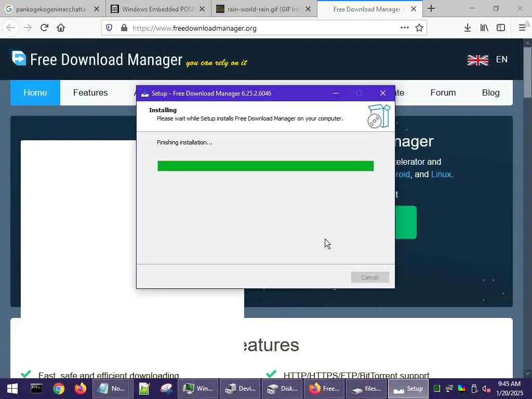The height and width of the screenshot is (399, 532).
Task: Click the muted volume tray icon
Action: (x=486, y=389)
